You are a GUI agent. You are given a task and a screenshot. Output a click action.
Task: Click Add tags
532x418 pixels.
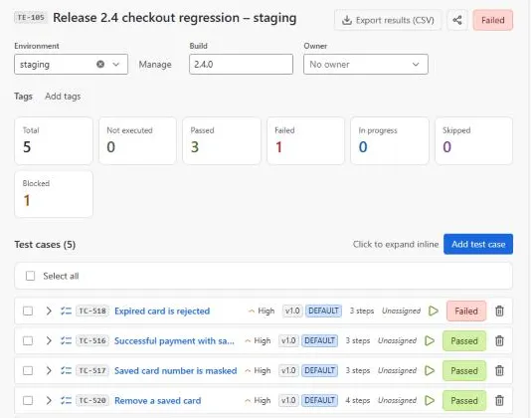[63, 97]
